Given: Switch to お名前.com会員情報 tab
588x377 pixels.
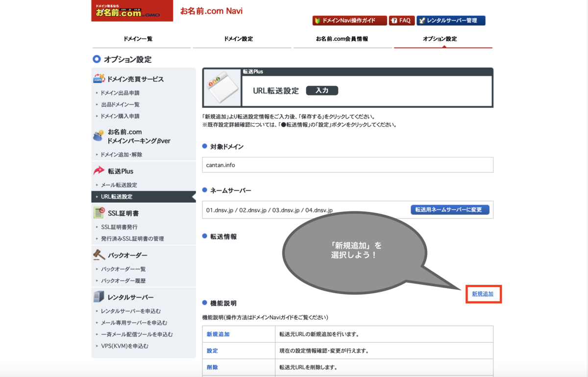Looking at the screenshot, I should coord(342,39).
